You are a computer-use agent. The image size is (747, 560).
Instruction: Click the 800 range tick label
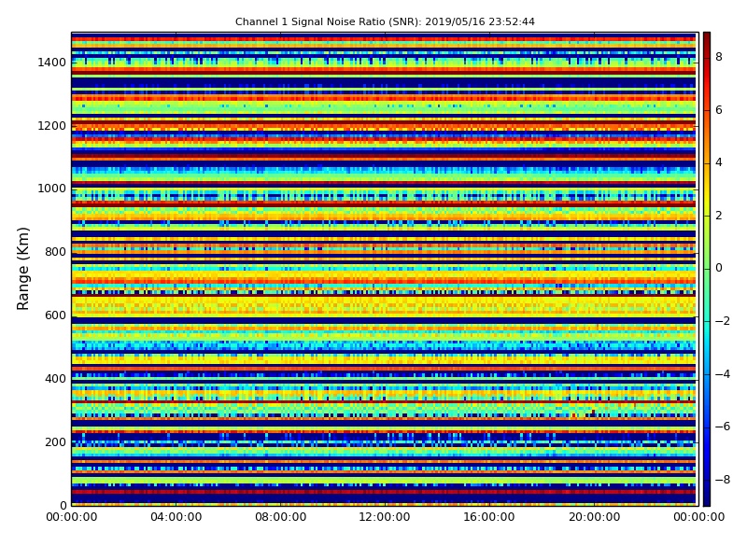point(55,252)
